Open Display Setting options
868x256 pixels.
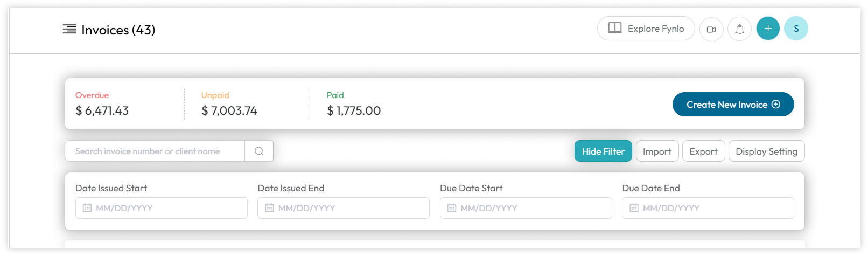pos(767,151)
